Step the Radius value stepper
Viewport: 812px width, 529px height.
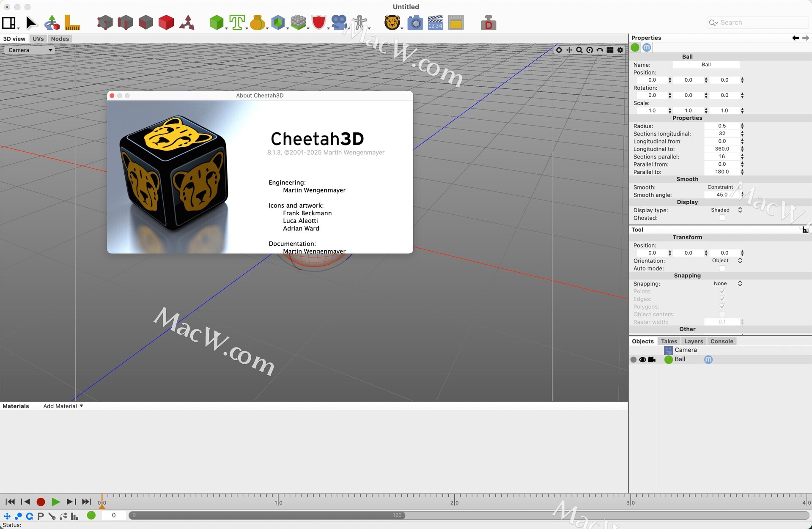pyautogui.click(x=742, y=126)
